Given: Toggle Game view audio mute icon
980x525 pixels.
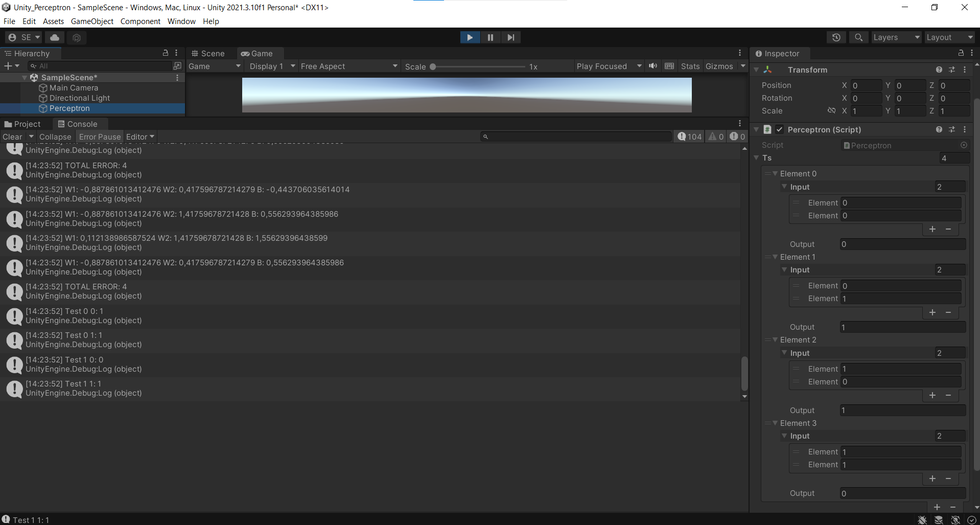Looking at the screenshot, I should click(x=653, y=66).
